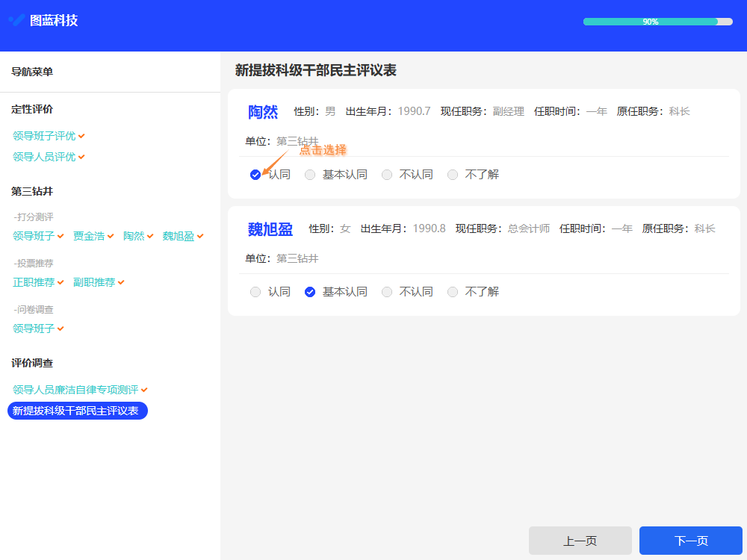The width and height of the screenshot is (747, 560).
Task: Click the selected 认同 checkmark for 陶然
Action: coord(255,174)
